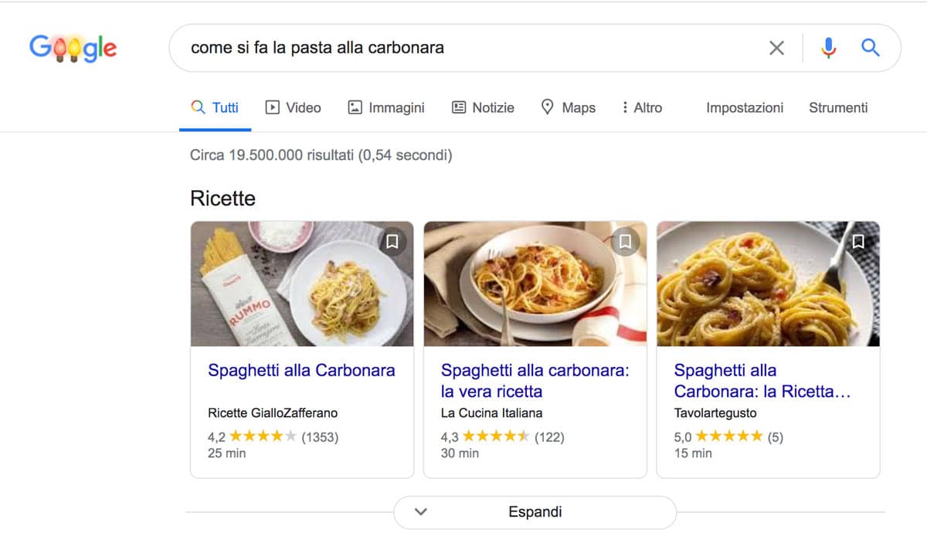Clear the search query with the X icon
This screenshot has height=560, width=927.
click(x=776, y=48)
